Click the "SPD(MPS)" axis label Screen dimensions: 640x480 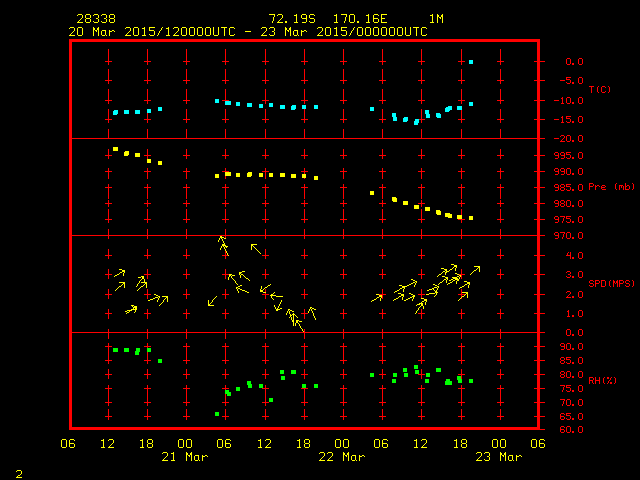pyautogui.click(x=611, y=283)
